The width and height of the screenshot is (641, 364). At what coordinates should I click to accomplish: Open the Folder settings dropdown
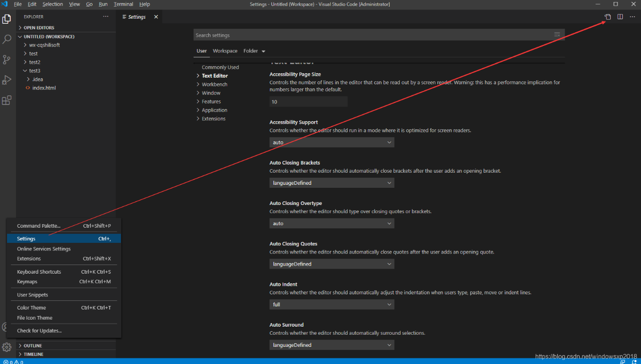tap(254, 51)
